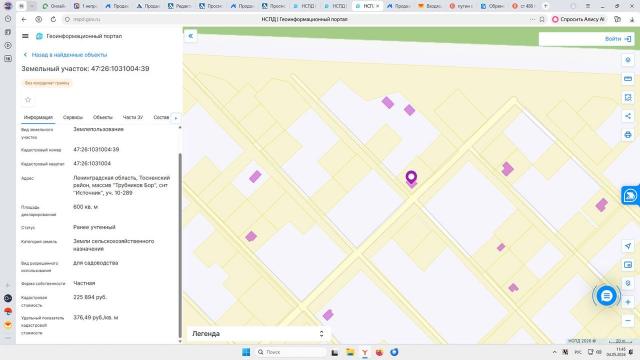
Task: Collapse the side panel with double-chevron button
Action: (191, 36)
